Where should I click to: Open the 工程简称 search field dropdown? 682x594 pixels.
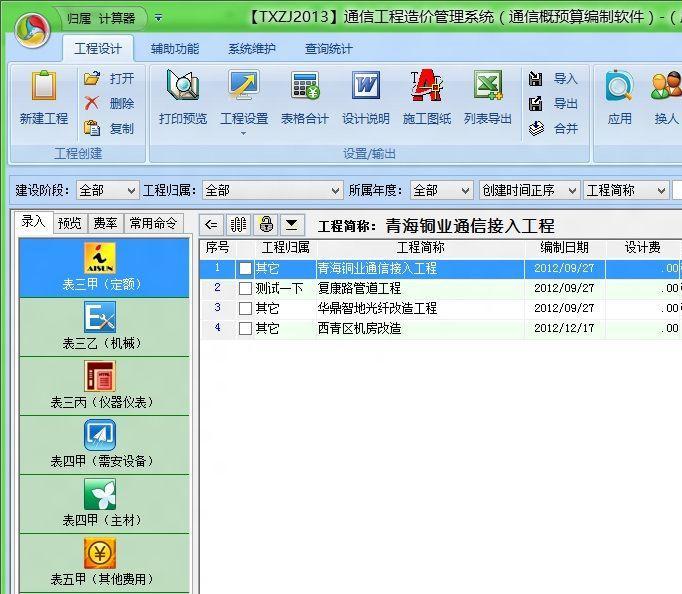click(x=625, y=190)
